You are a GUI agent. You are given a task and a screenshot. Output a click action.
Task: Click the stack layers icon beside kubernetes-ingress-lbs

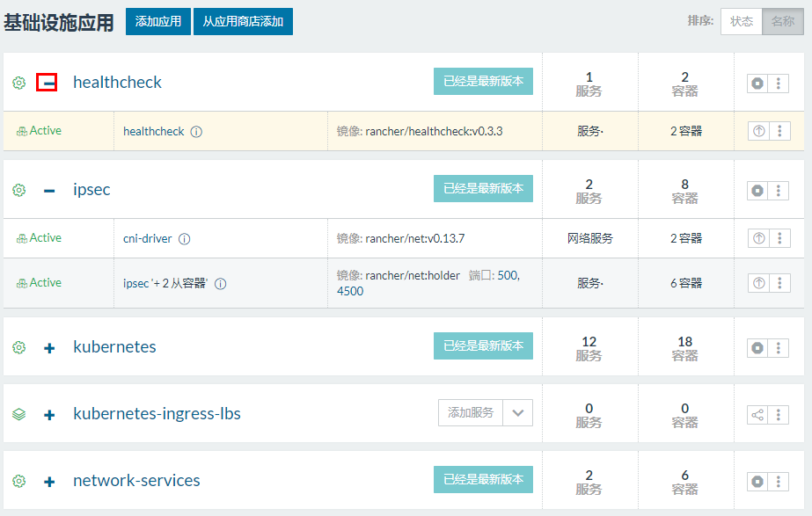click(19, 414)
